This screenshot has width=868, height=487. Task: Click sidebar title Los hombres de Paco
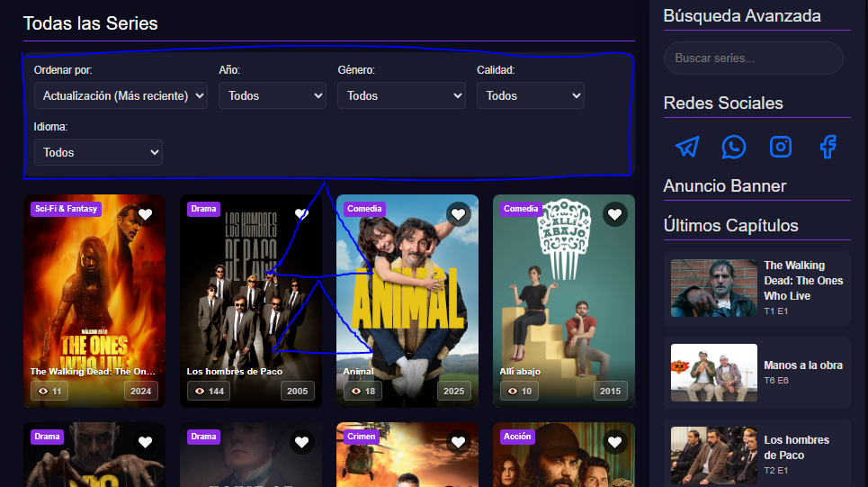click(x=797, y=447)
